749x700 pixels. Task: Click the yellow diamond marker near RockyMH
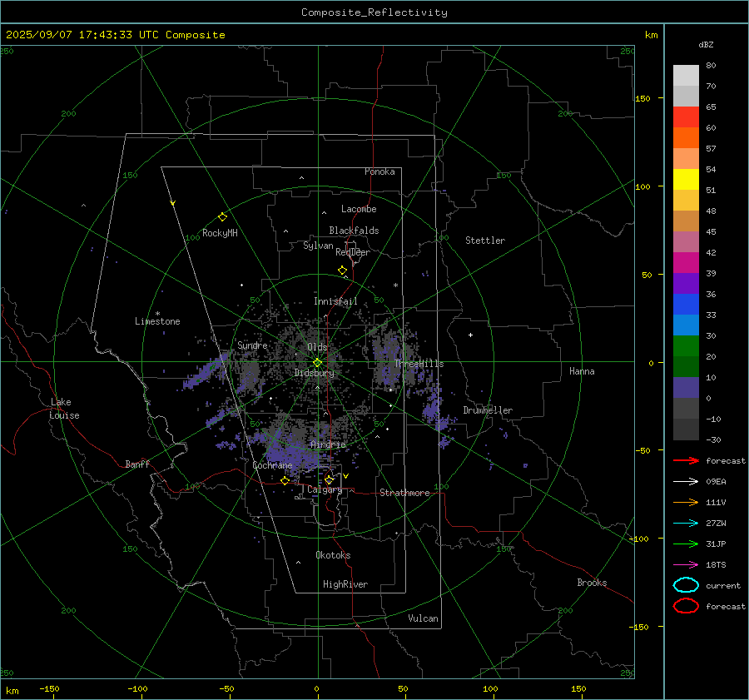click(222, 217)
